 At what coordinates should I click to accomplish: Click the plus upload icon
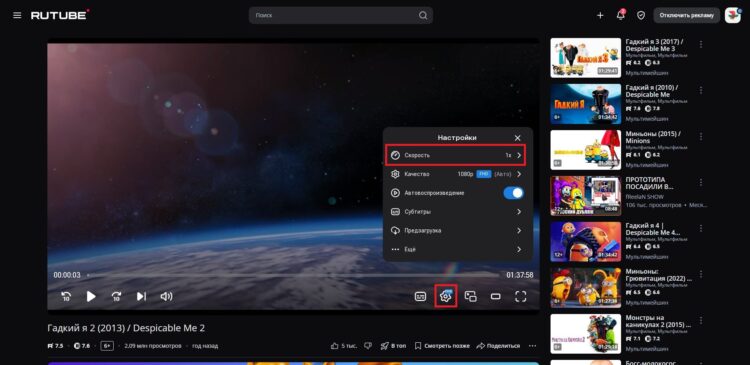click(x=600, y=15)
